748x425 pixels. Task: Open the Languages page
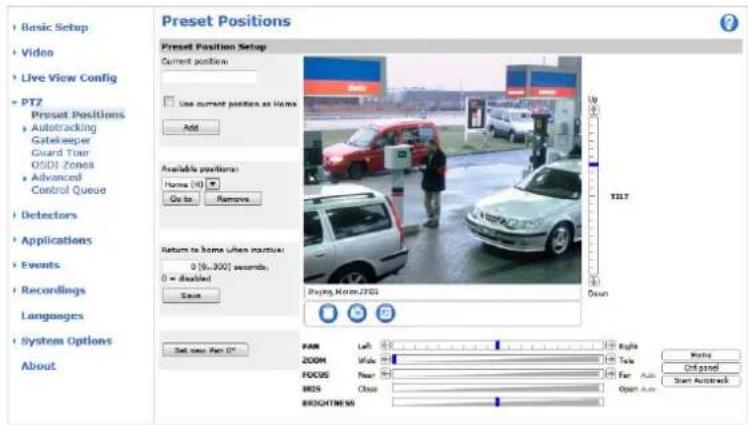coord(52,316)
